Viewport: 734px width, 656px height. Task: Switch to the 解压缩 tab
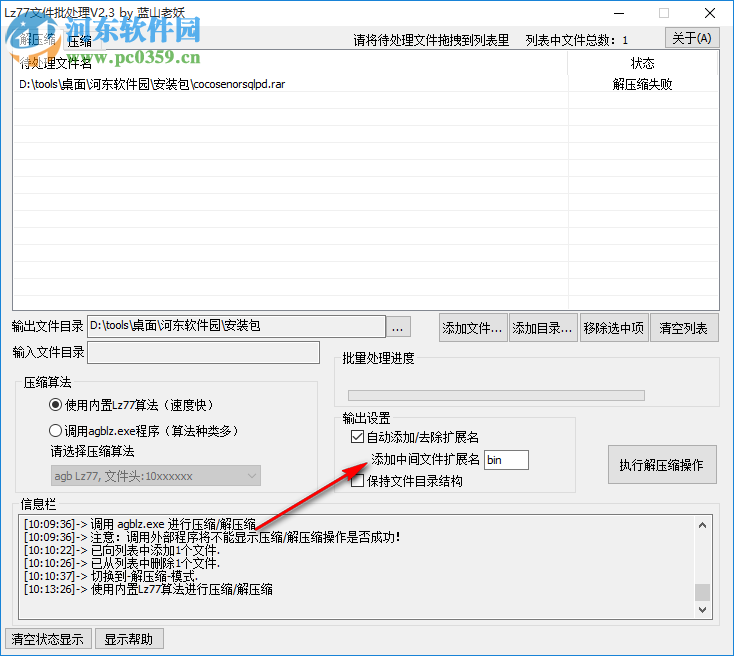37,39
